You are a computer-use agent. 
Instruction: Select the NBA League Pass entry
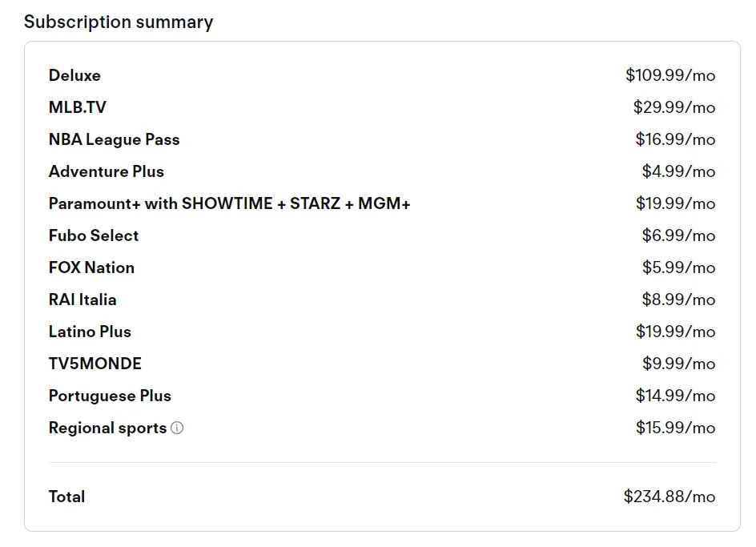point(115,139)
